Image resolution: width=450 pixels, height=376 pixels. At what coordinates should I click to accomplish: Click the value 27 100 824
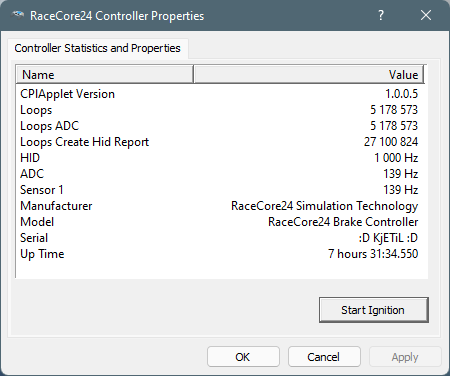click(x=391, y=142)
